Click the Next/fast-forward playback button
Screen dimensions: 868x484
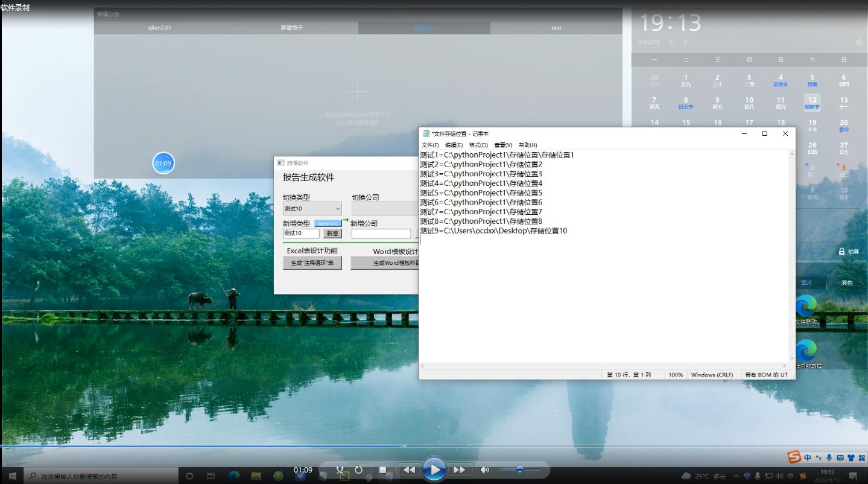click(x=459, y=470)
